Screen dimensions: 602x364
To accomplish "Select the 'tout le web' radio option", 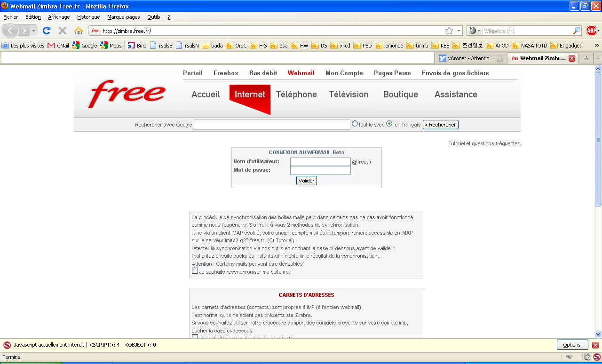I will pos(355,124).
